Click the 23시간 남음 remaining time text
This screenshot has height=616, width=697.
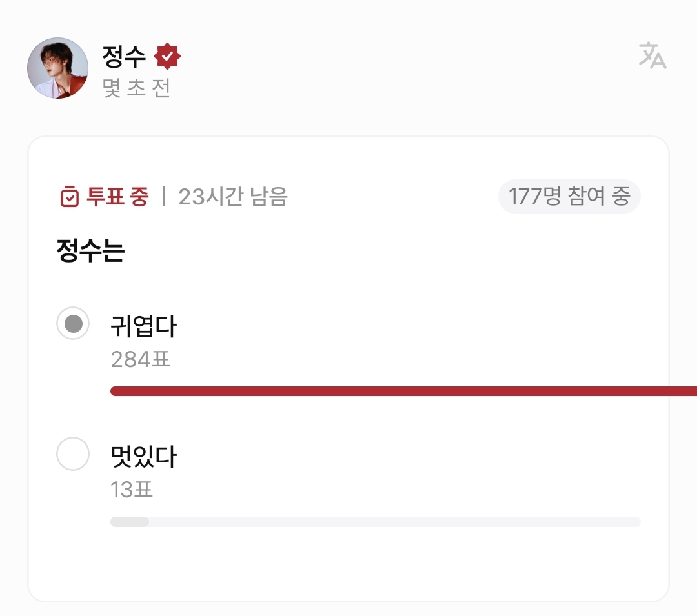click(x=232, y=197)
